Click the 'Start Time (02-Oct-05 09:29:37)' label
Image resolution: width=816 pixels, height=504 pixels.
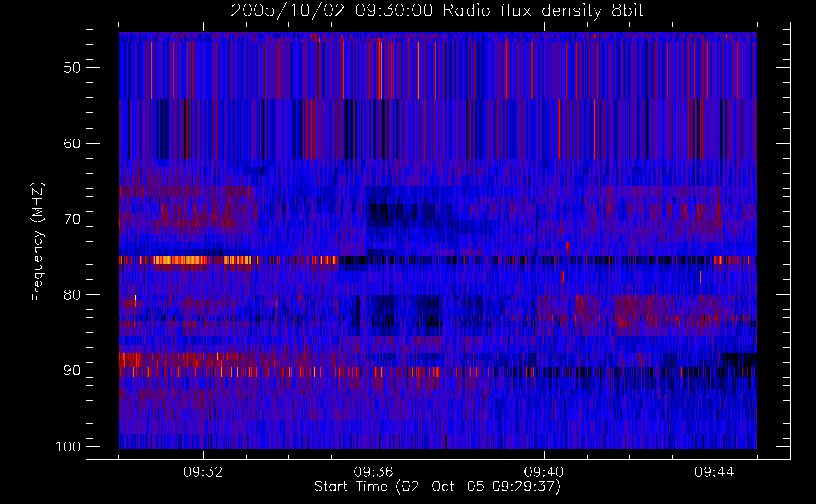pyautogui.click(x=437, y=487)
